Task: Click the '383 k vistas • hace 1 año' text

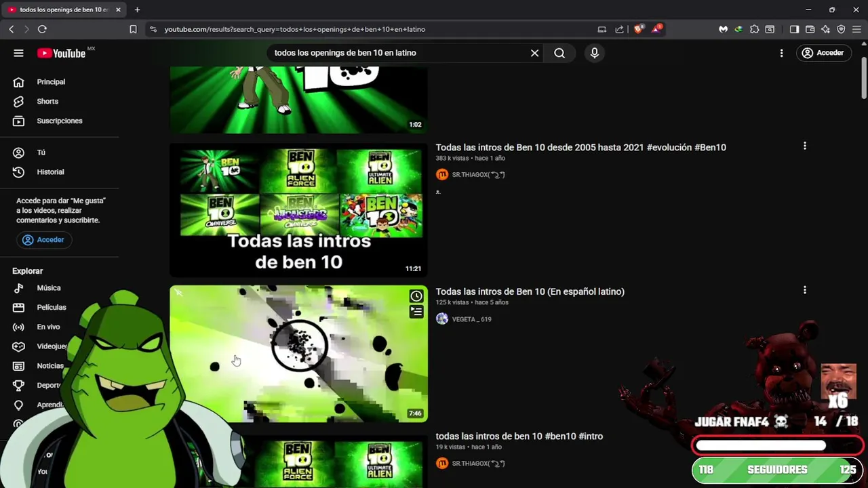Action: tap(470, 159)
